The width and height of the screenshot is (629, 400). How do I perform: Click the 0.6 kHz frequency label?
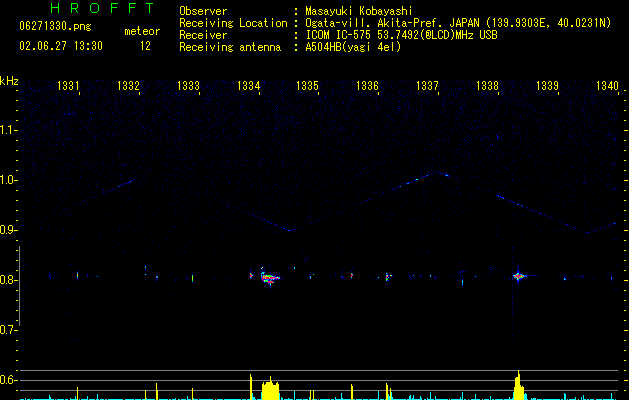(x=8, y=380)
